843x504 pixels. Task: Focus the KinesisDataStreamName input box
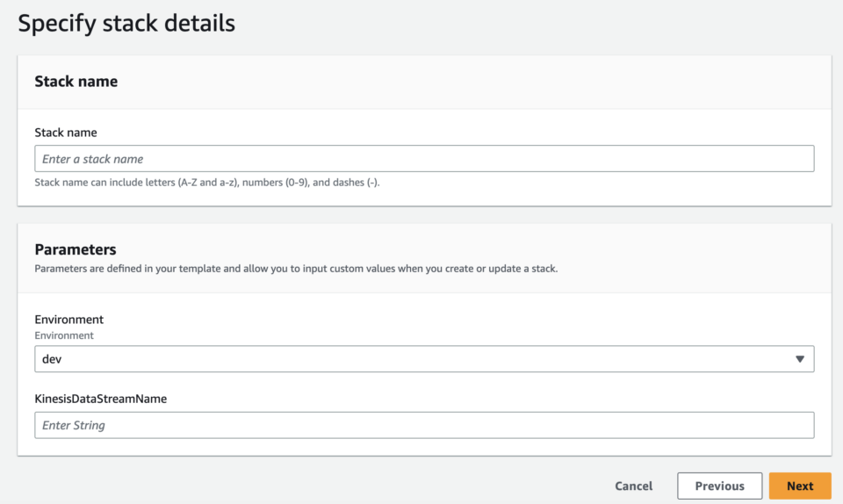[424, 425]
